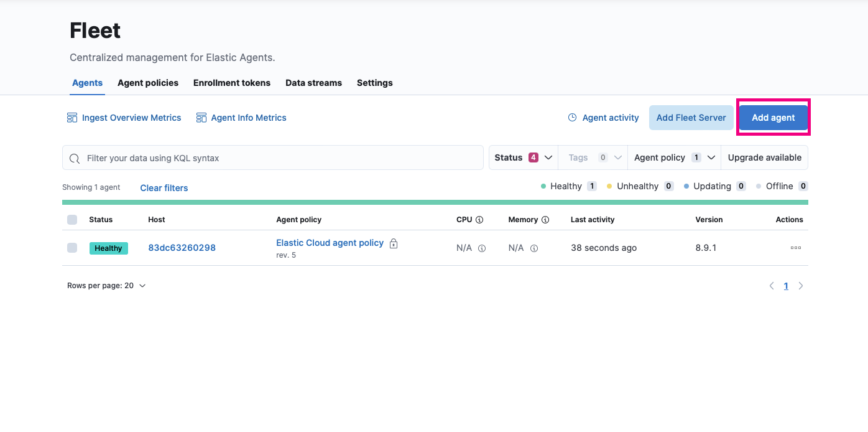The height and width of the screenshot is (432, 868).
Task: Open the Rows per page selector
Action: click(106, 286)
